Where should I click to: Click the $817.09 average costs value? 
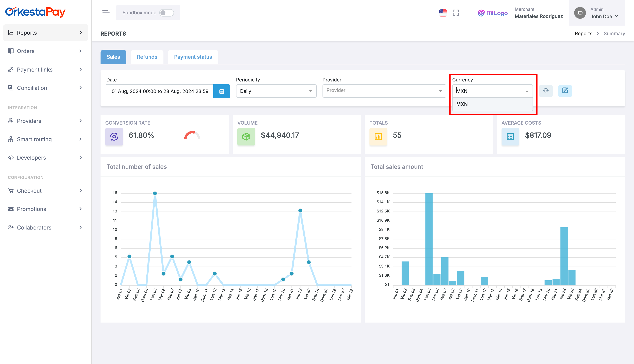[538, 135]
